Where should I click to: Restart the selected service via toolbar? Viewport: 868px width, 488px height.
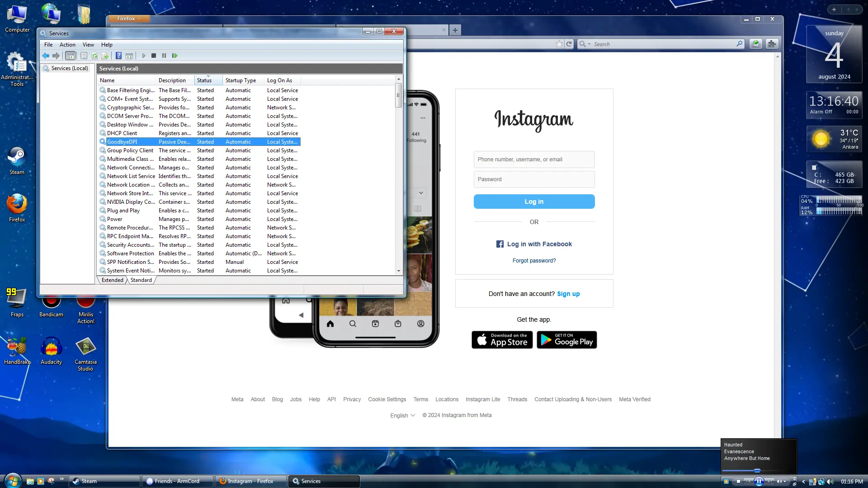tap(175, 56)
